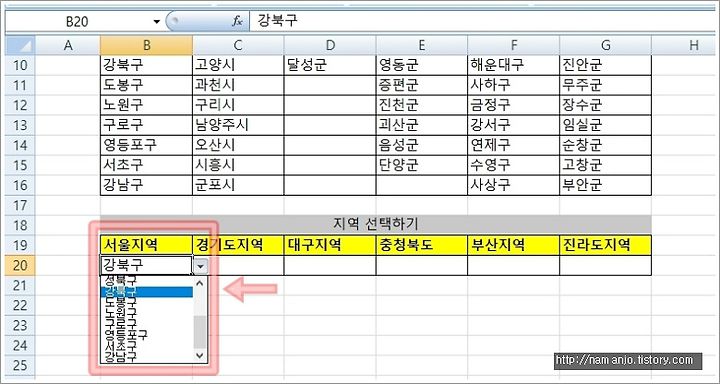
Task: Select the highlighted column B header
Action: pos(146,45)
